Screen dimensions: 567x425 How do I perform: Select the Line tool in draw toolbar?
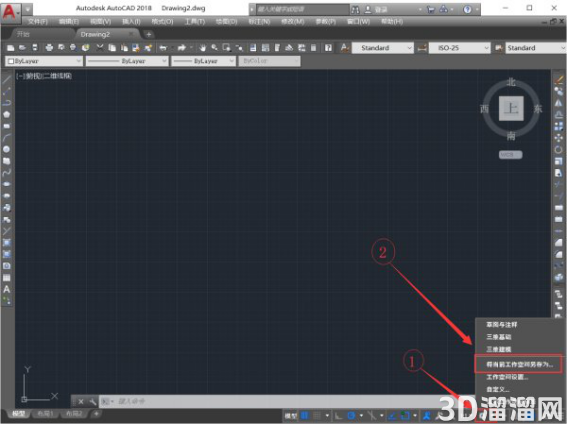pos(7,80)
